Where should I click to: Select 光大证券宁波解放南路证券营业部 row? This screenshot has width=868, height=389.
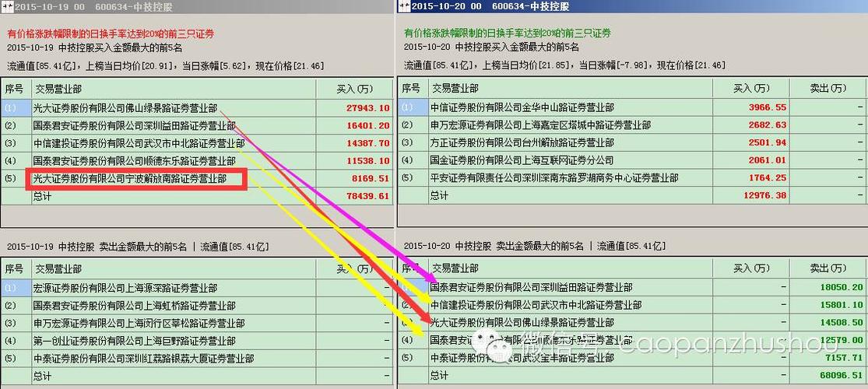click(x=197, y=179)
